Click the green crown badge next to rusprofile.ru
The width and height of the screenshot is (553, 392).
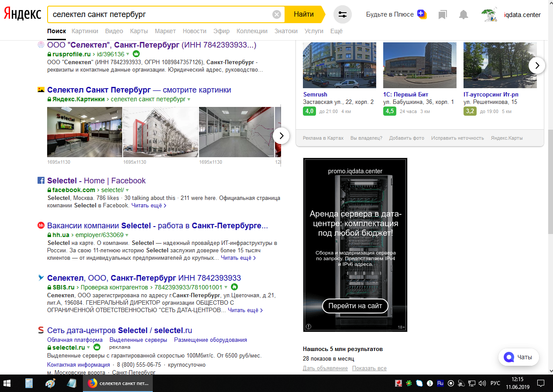[x=136, y=54]
